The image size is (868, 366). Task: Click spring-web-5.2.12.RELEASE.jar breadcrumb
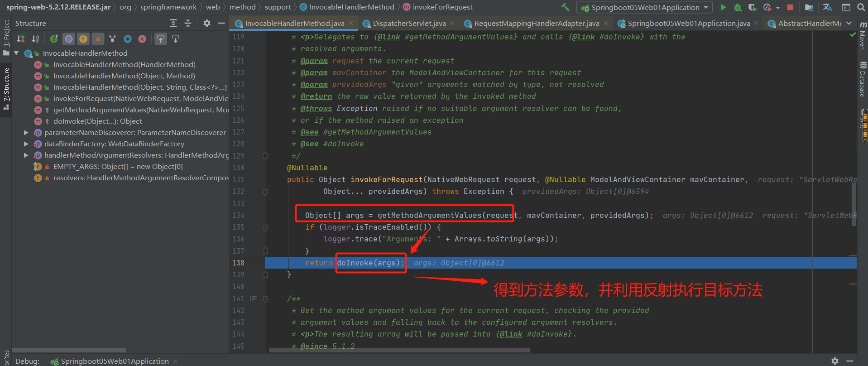[58, 7]
